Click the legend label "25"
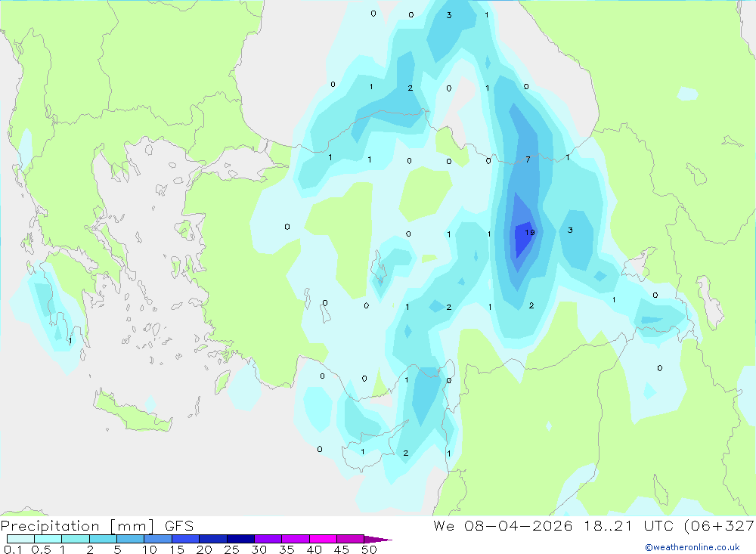This screenshot has width=756, height=554. click(231, 549)
